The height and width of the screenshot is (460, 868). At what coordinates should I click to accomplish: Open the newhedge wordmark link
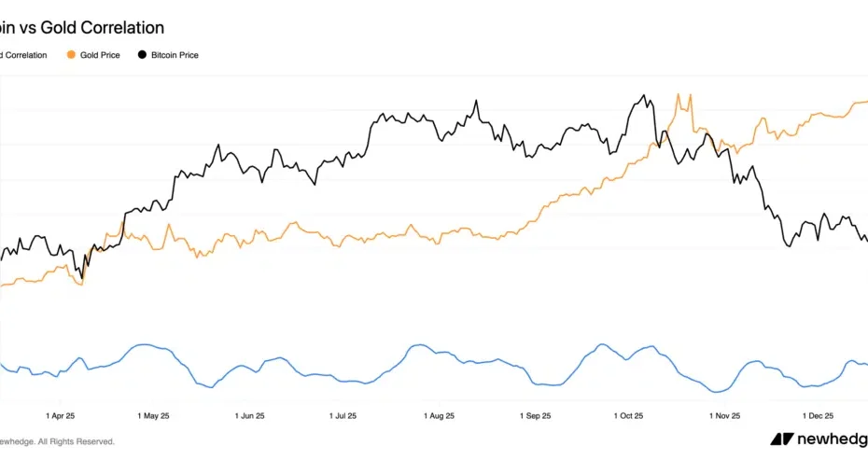coord(831,439)
